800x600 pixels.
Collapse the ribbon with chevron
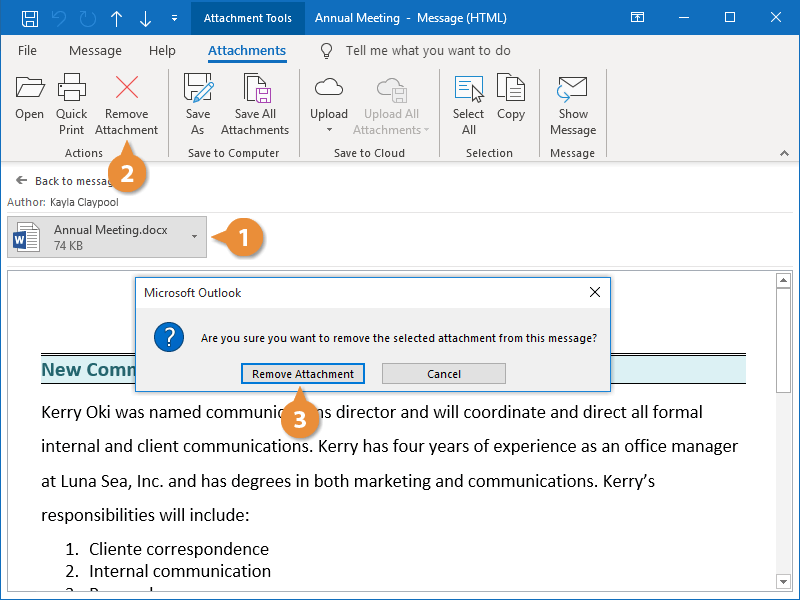tap(784, 153)
